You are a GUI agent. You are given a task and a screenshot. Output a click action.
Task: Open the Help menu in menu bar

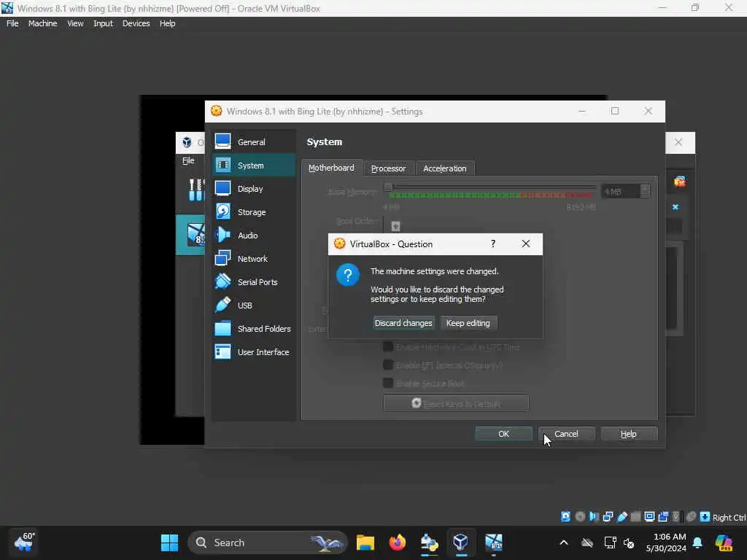point(167,23)
